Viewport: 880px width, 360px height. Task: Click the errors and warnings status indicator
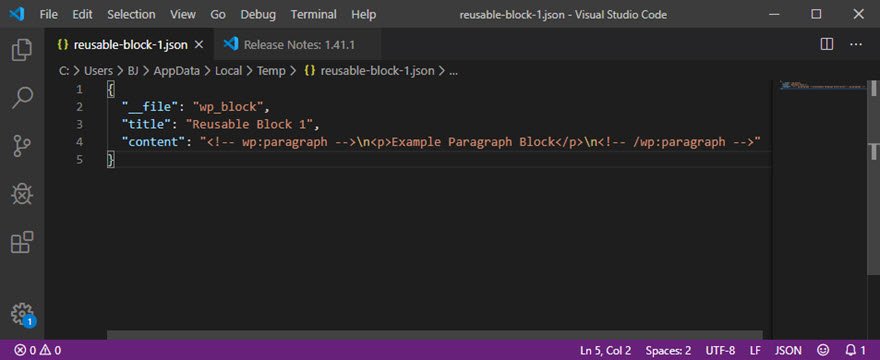[x=38, y=350]
